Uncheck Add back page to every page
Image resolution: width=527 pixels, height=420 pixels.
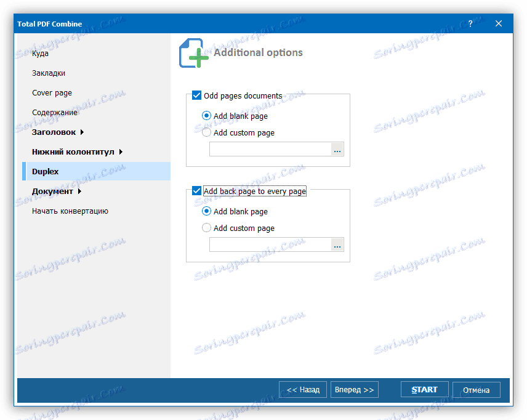[196, 191]
